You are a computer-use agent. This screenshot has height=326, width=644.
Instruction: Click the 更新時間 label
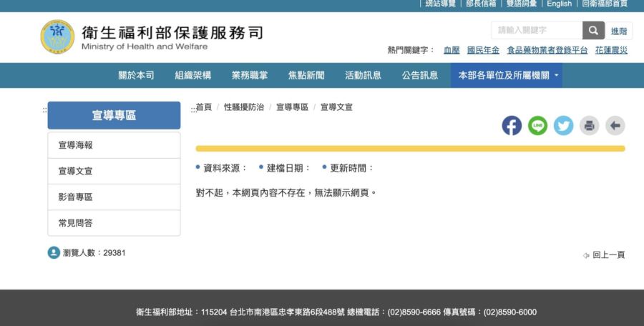click(x=351, y=168)
